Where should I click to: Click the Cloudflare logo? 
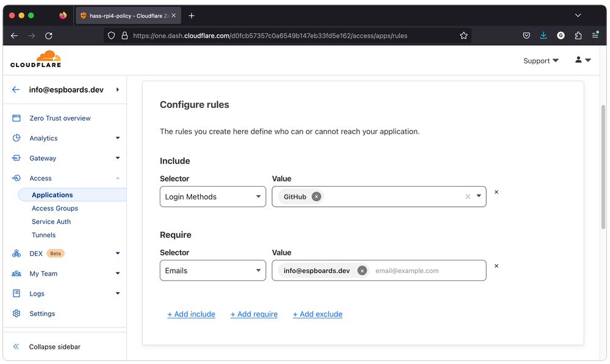[x=35, y=59]
